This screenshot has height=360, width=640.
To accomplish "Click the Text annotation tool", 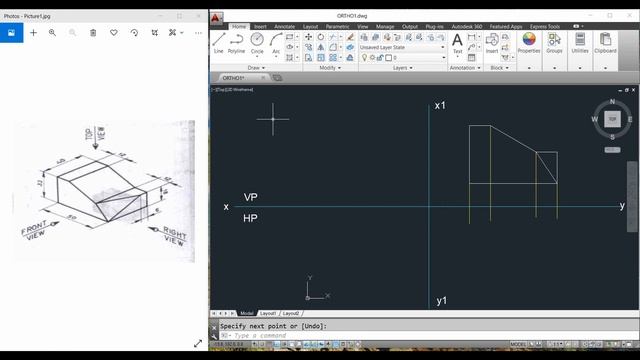I will 457,44.
